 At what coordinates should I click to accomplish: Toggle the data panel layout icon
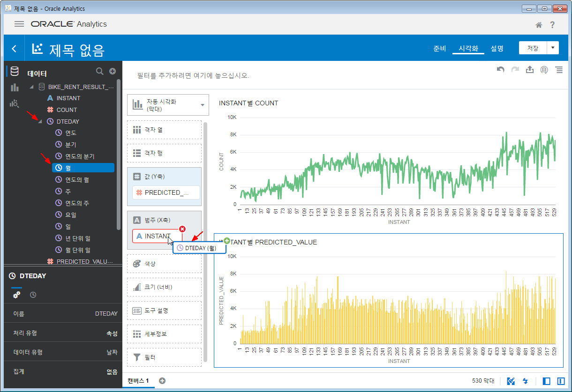[546, 381]
